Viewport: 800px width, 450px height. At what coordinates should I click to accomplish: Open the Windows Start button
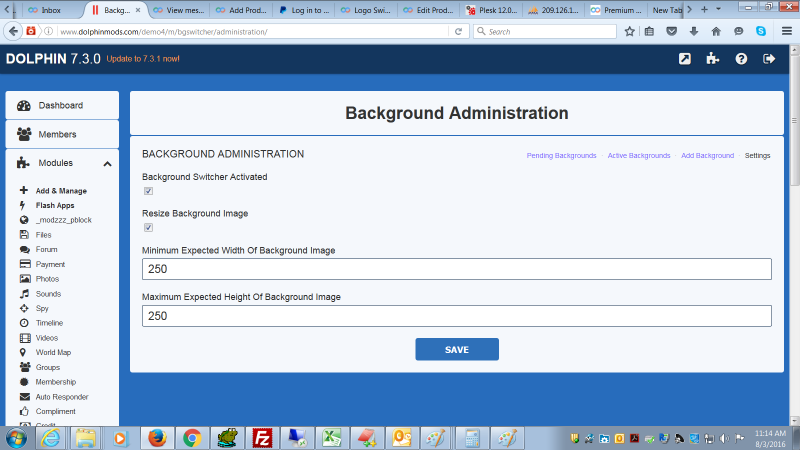coord(17,438)
